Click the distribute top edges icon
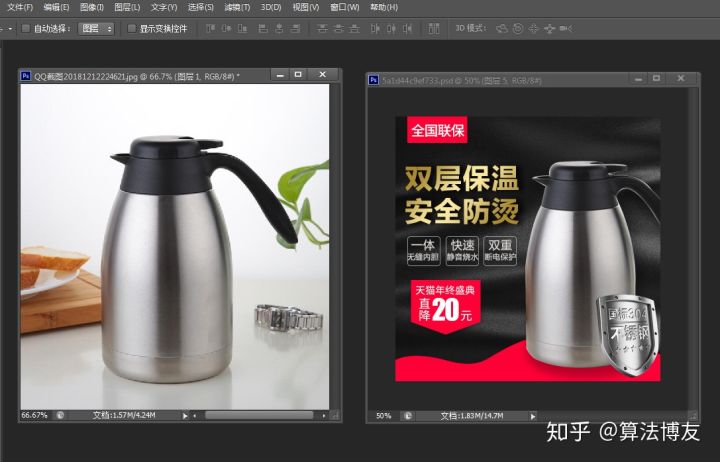The width and height of the screenshot is (720, 462). pos(322,28)
